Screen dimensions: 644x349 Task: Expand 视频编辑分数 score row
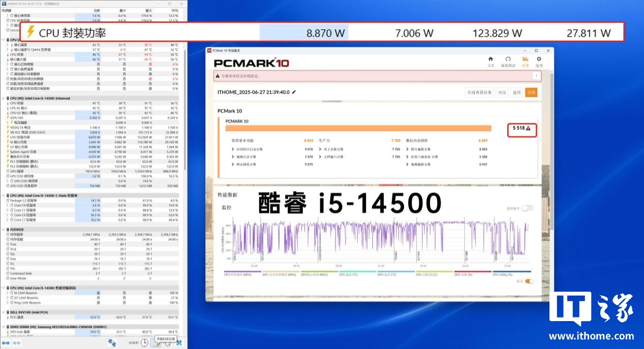tap(407, 165)
